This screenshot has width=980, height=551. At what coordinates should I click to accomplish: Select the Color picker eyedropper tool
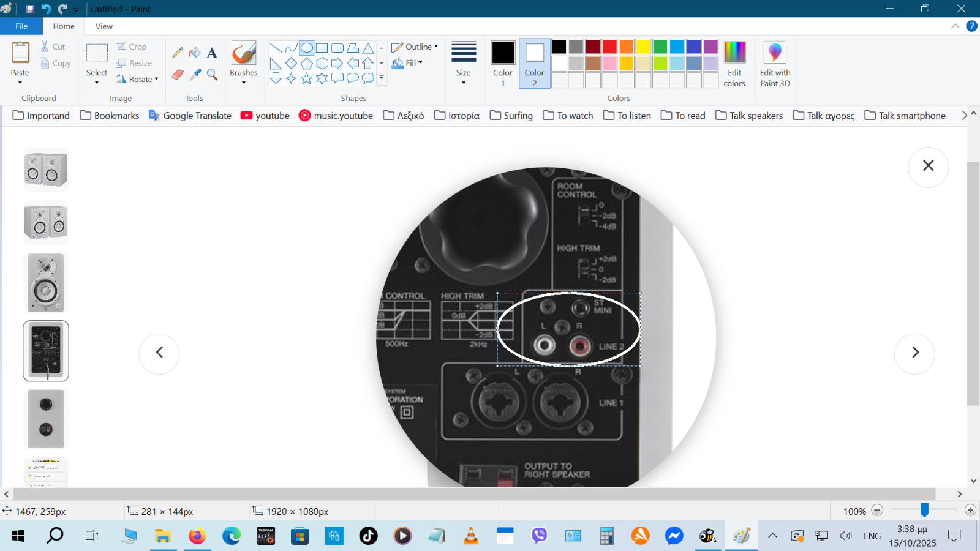pyautogui.click(x=195, y=75)
